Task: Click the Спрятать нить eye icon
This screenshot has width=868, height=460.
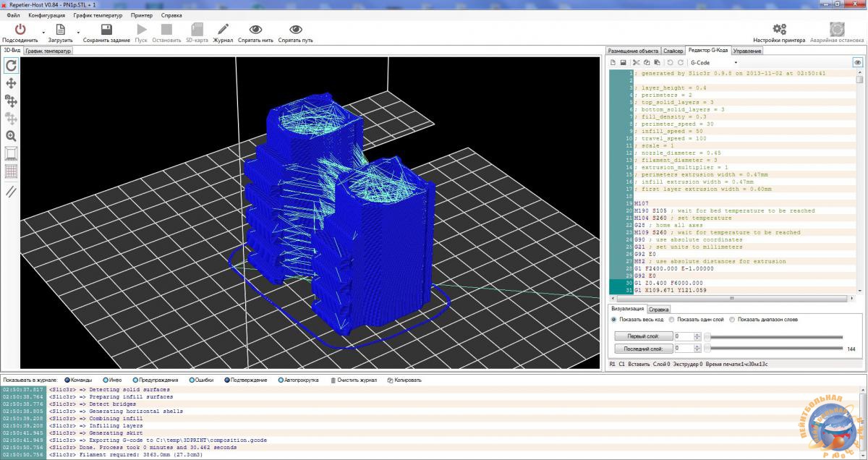Action: (x=255, y=29)
